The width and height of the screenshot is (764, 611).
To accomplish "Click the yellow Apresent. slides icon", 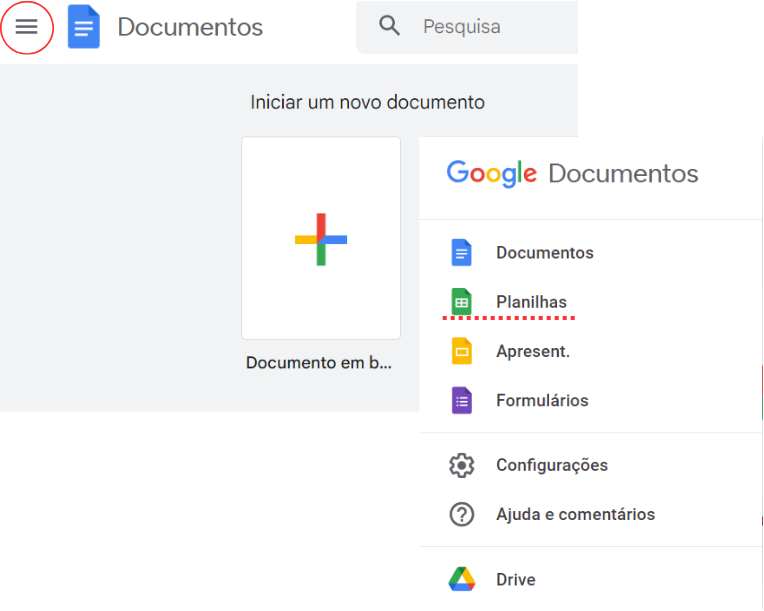I will [x=461, y=351].
